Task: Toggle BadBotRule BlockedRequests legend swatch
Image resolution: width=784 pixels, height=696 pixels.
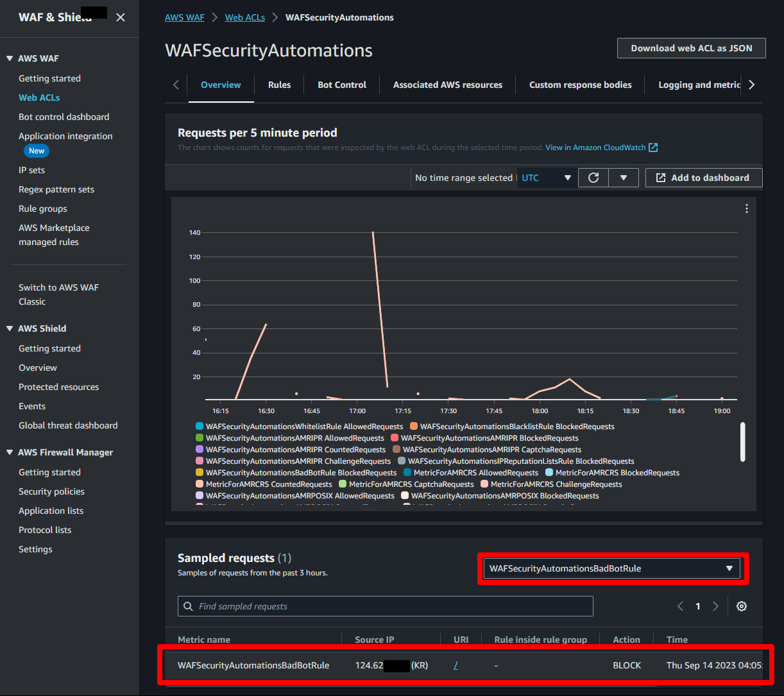Action: [x=200, y=473]
